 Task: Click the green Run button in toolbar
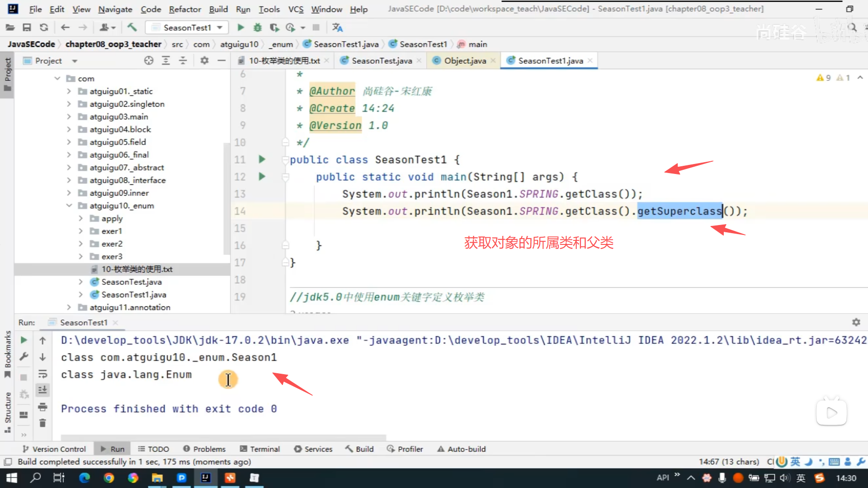241,28
